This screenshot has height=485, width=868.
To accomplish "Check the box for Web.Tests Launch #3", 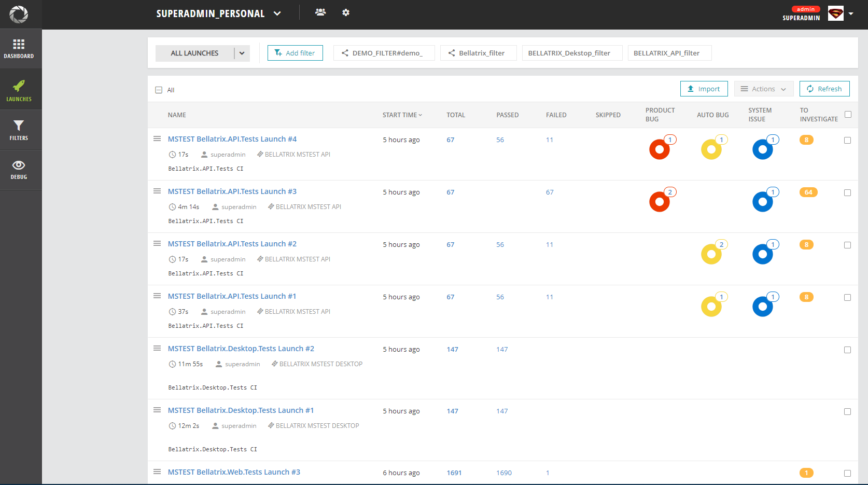I will pos(847,473).
